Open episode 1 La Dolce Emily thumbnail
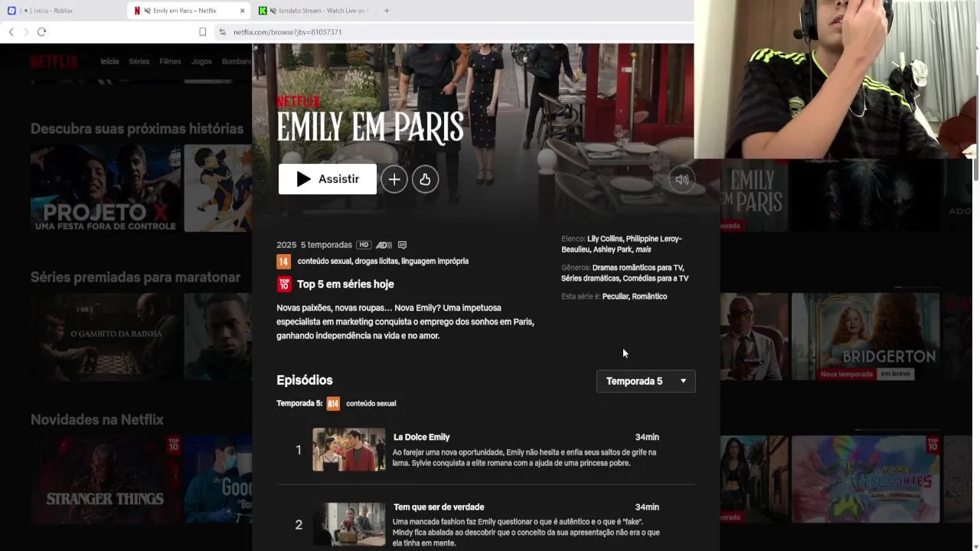 349,449
